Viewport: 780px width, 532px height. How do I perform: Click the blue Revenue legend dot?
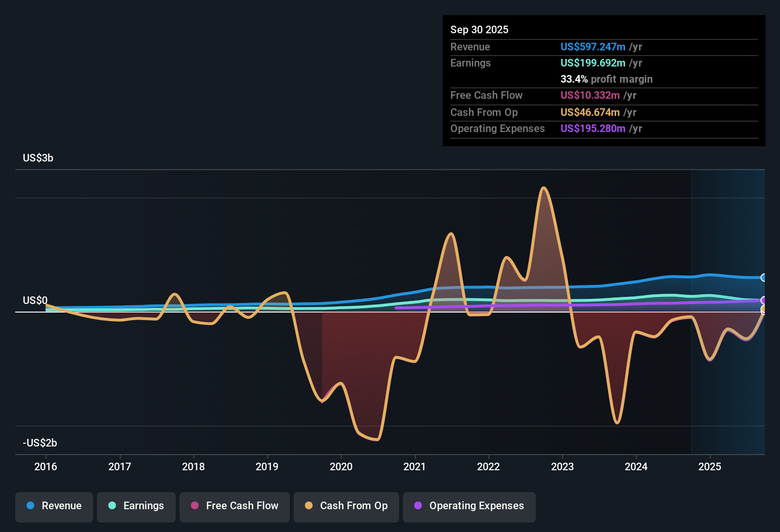coord(31,506)
